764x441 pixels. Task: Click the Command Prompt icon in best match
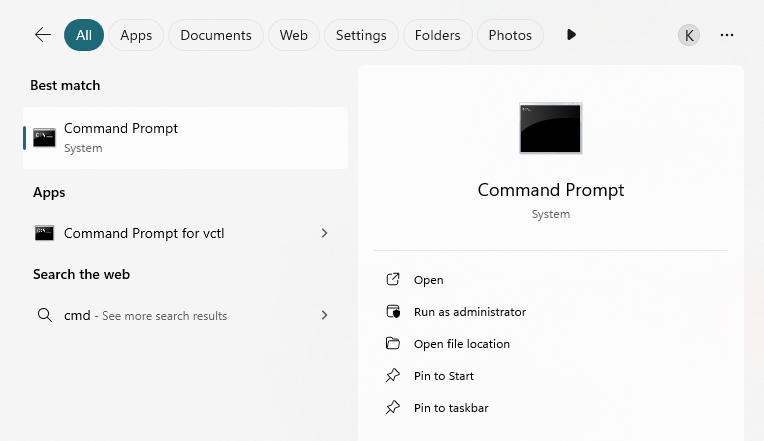(x=44, y=137)
